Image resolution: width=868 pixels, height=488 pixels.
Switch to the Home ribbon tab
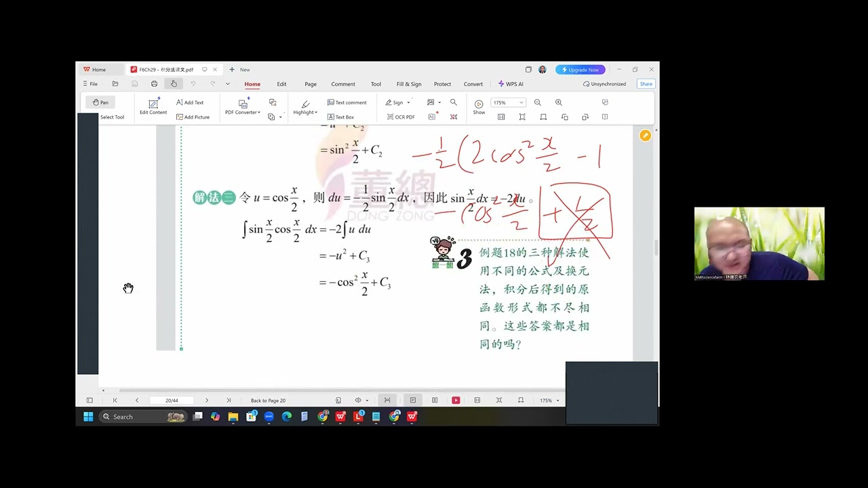(x=252, y=84)
